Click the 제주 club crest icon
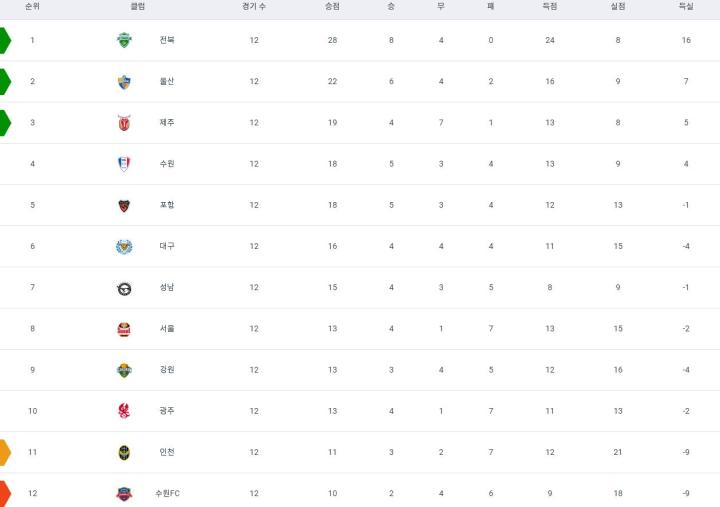The image size is (720, 507). [124, 123]
